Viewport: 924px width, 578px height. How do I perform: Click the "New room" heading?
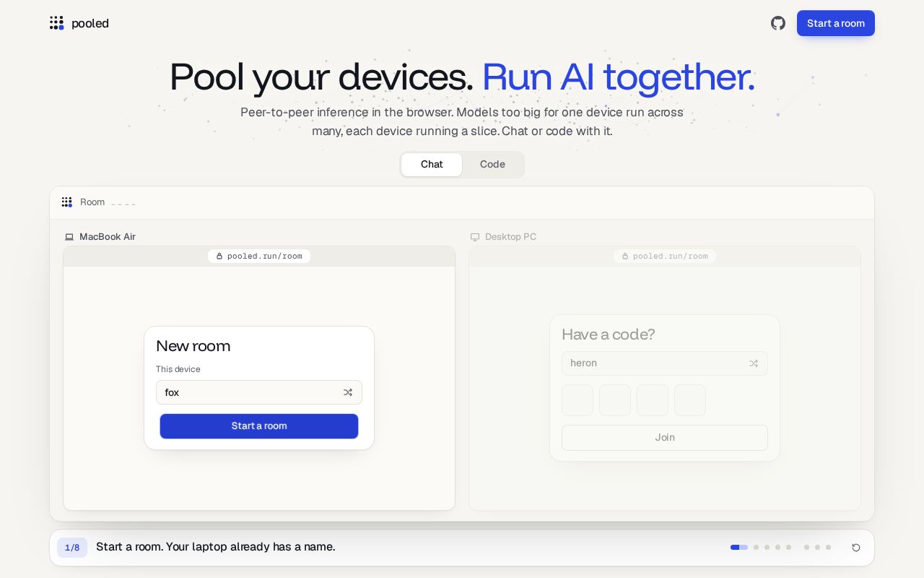193,346
